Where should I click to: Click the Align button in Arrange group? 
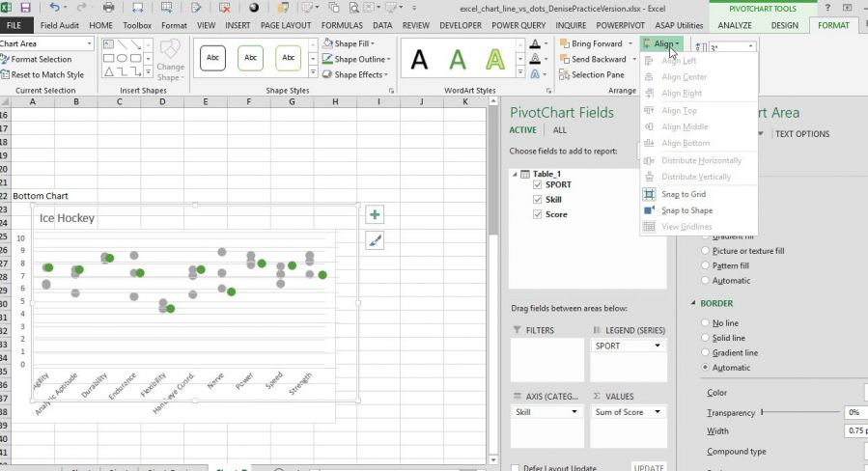click(661, 43)
